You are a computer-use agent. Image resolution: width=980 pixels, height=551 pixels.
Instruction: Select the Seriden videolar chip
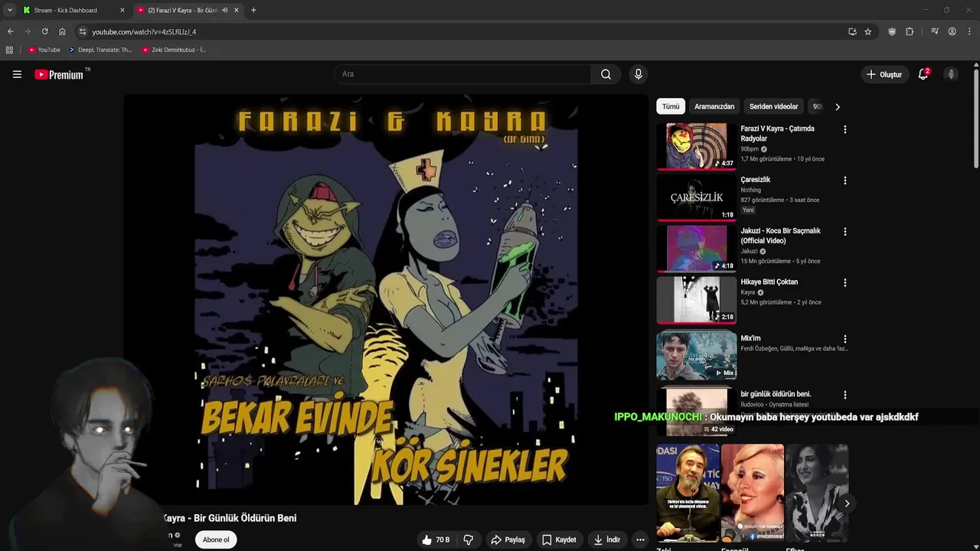point(773,106)
